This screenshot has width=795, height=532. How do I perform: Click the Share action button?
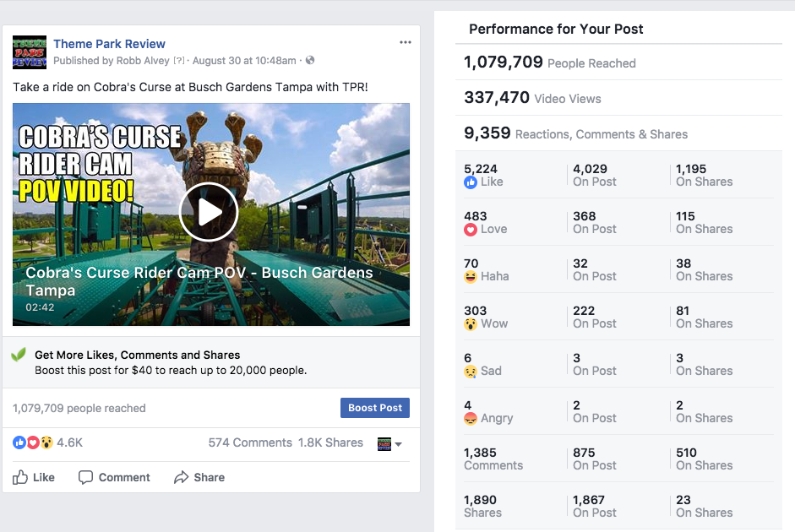199,477
